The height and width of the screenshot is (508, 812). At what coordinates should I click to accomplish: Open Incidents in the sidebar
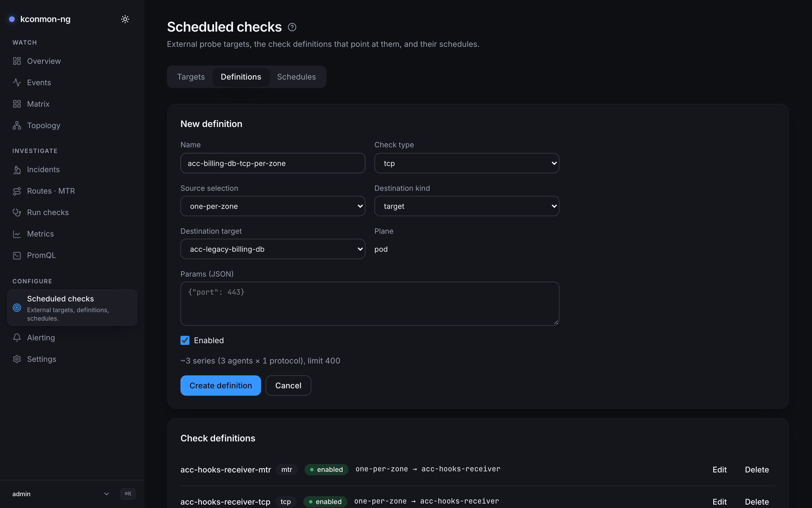click(72, 170)
